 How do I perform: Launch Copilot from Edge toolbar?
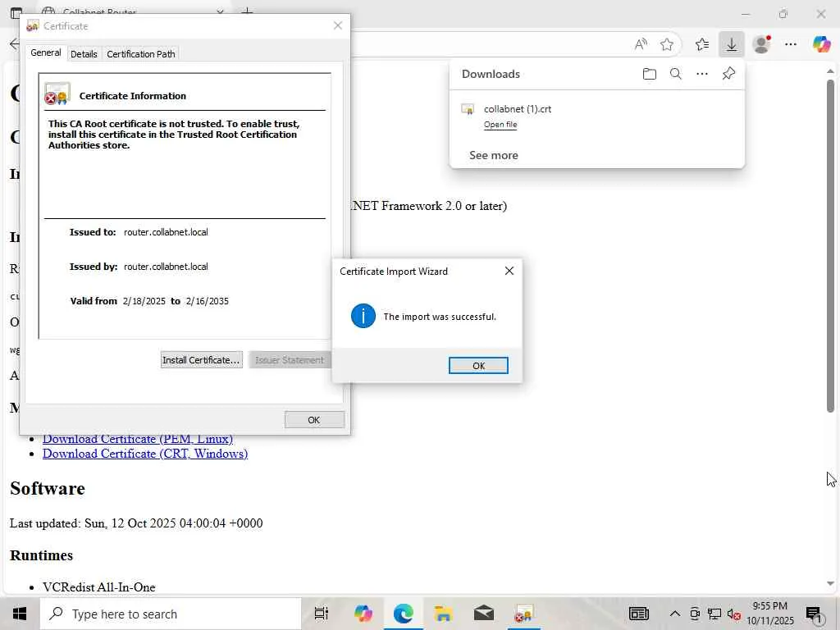(x=821, y=44)
